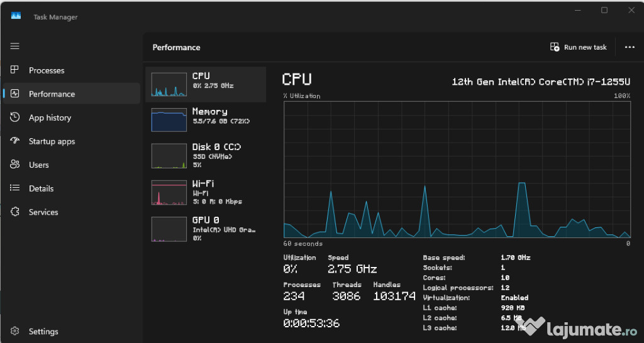Toggle the hamburger navigation menu
644x343 pixels.
click(15, 46)
